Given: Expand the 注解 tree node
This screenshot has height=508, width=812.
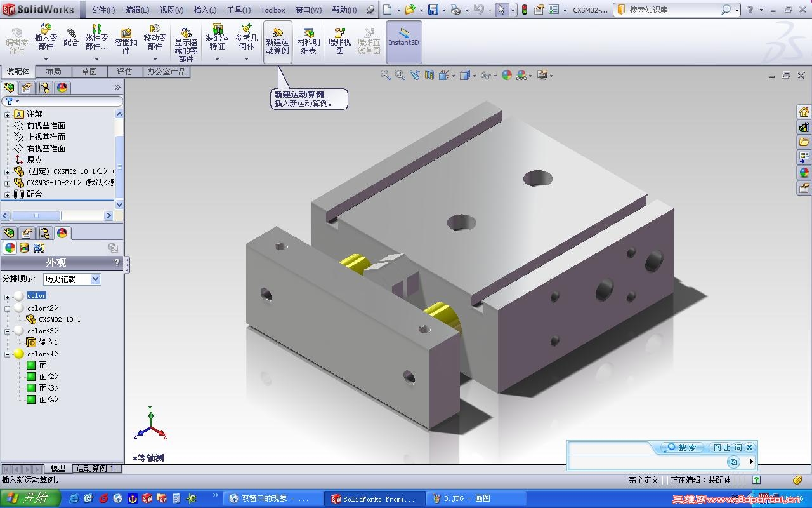Looking at the screenshot, I should (8, 114).
